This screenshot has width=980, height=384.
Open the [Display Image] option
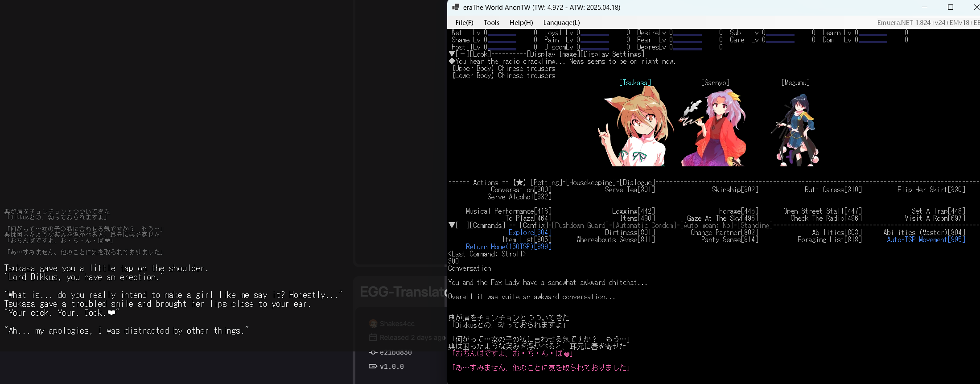click(x=553, y=54)
